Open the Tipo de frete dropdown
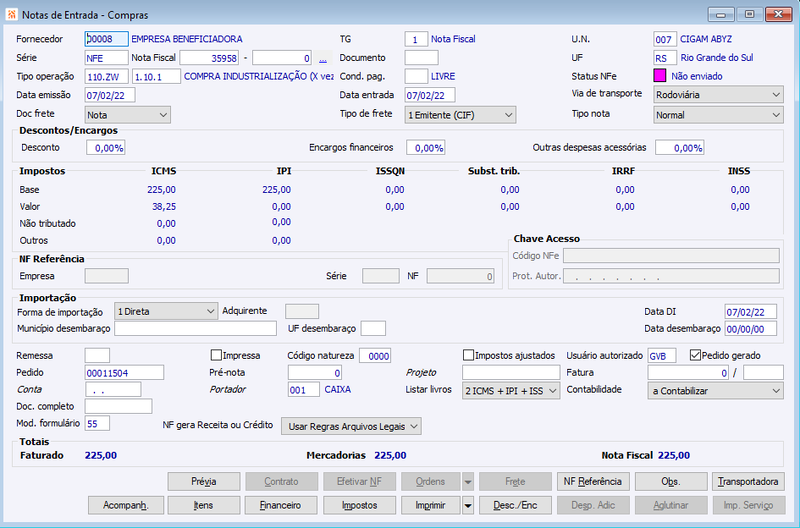The image size is (800, 528). [460, 115]
